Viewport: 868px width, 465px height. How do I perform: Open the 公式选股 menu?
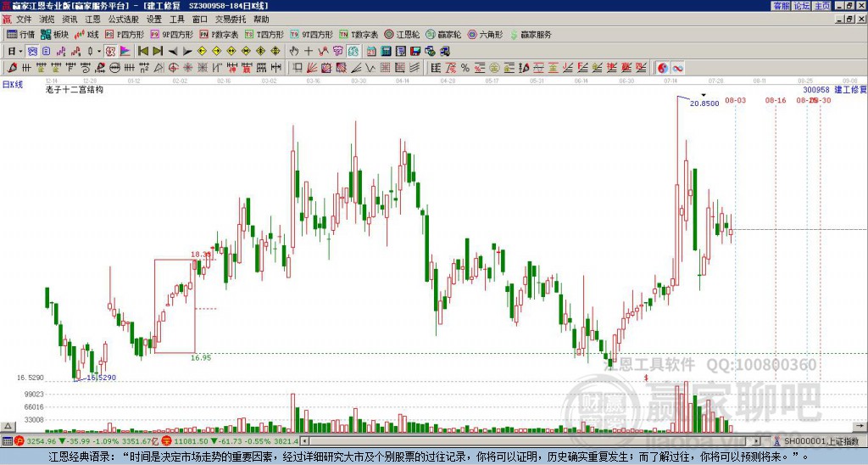tap(124, 20)
